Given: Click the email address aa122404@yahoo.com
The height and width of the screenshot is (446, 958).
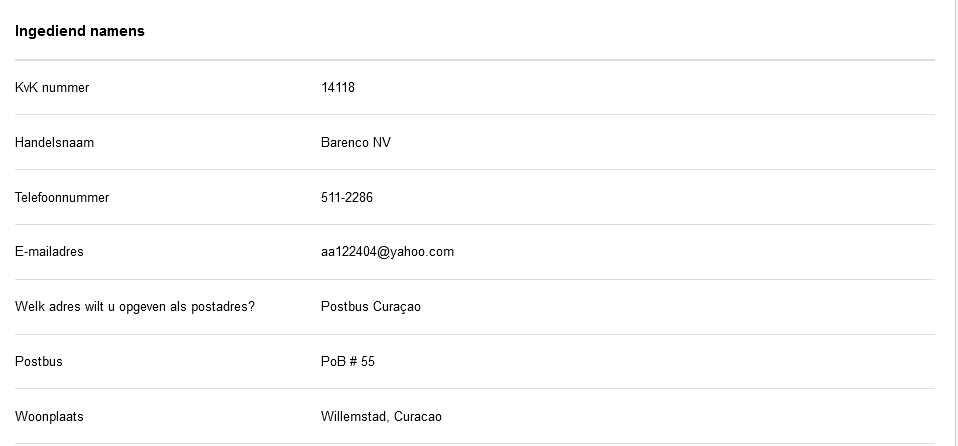Looking at the screenshot, I should [x=387, y=252].
